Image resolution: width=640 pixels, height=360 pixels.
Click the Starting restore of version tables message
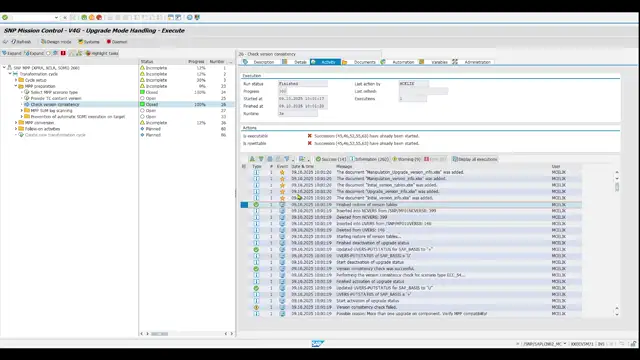[368, 236]
